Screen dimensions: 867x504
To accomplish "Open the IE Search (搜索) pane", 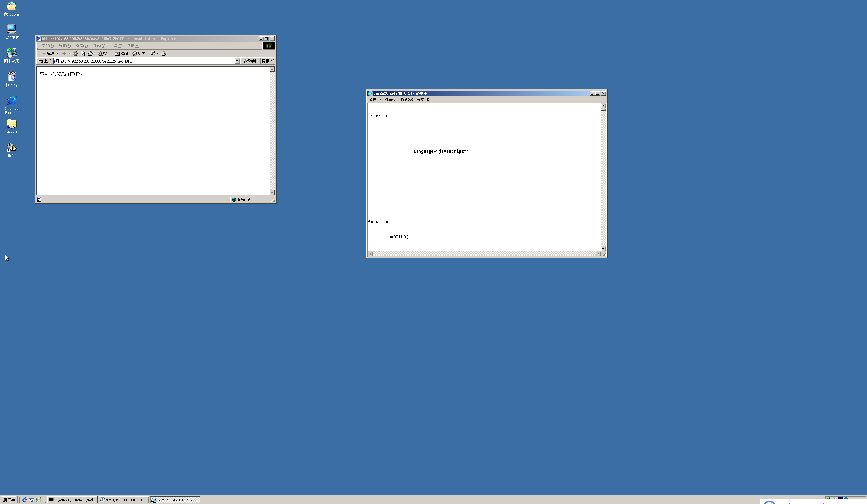I will point(104,53).
